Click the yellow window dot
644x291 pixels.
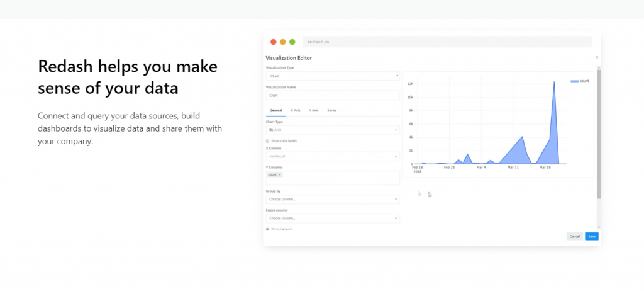click(282, 42)
